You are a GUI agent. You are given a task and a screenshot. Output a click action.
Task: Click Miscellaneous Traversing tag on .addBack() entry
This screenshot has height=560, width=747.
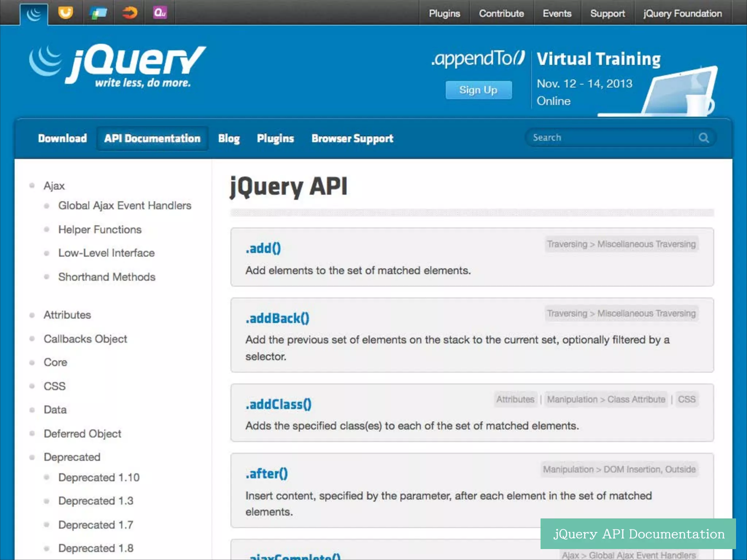(x=646, y=314)
